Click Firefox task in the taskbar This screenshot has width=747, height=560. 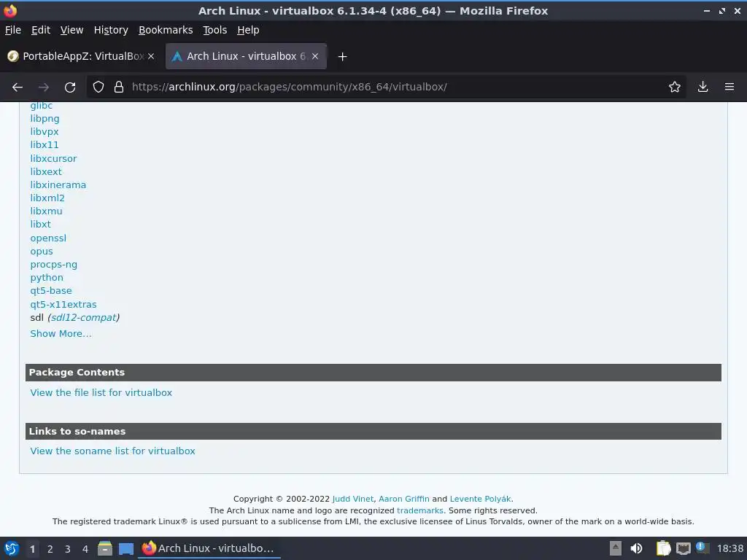coord(209,548)
